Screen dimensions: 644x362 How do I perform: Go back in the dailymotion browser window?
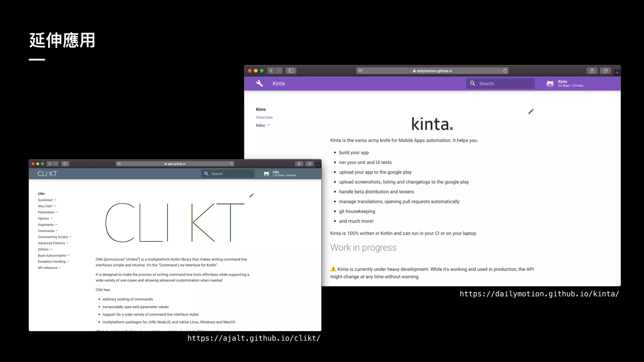271,71
